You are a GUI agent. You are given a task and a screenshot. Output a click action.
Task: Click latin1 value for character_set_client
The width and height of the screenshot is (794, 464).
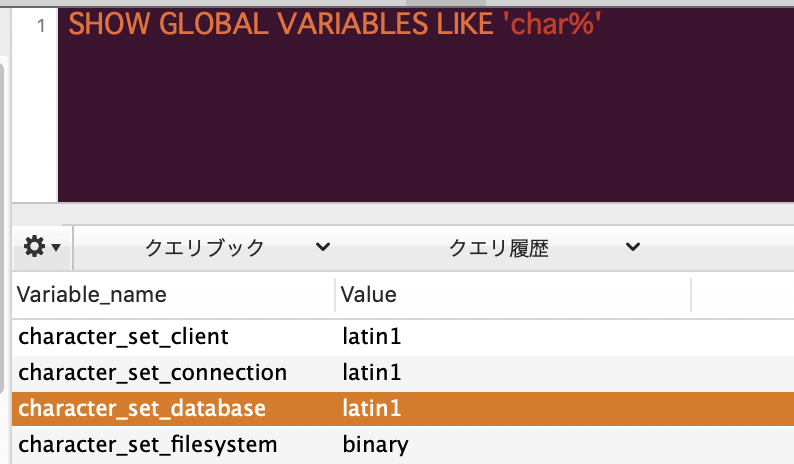[372, 337]
